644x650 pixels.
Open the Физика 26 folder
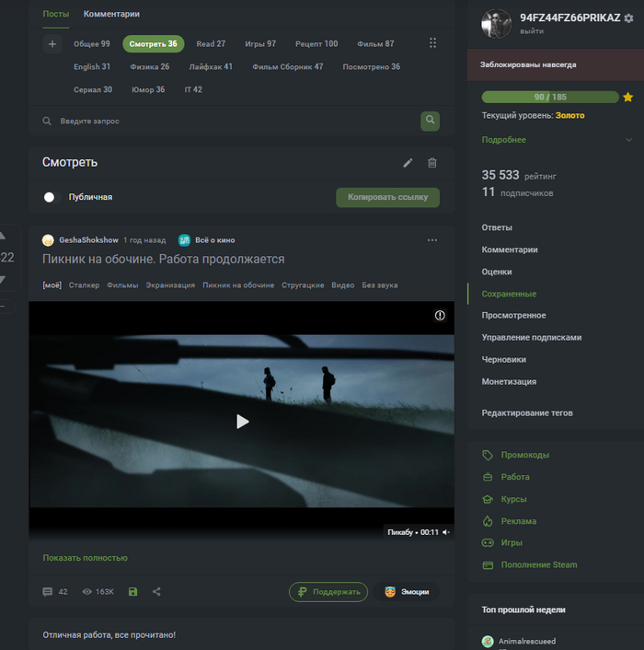[150, 66]
